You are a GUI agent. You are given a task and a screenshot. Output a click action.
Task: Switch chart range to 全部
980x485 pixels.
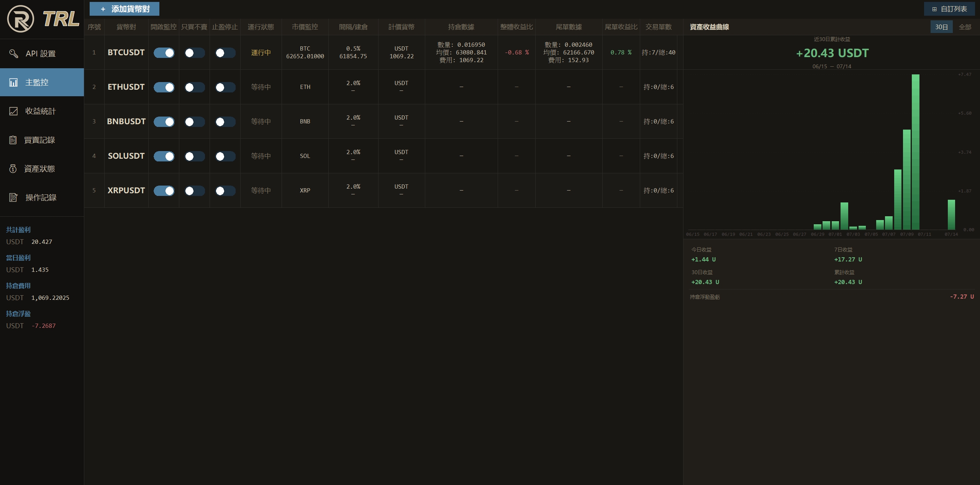(x=965, y=27)
